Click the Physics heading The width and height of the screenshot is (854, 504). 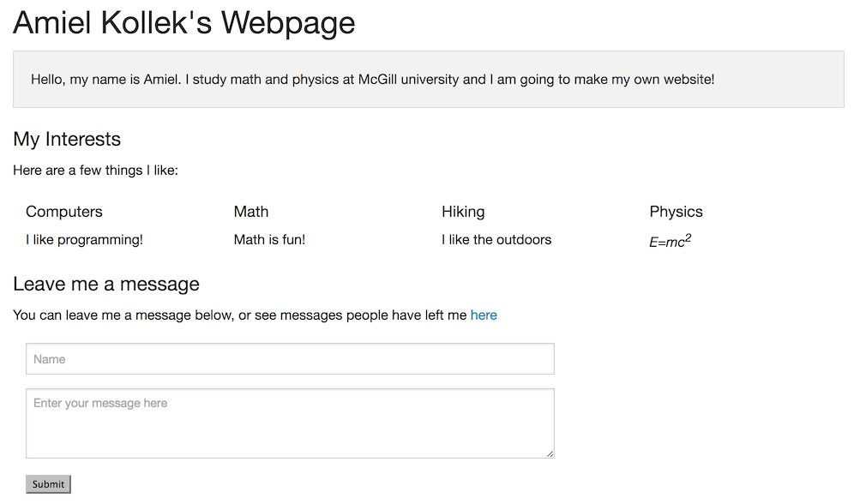(x=676, y=212)
